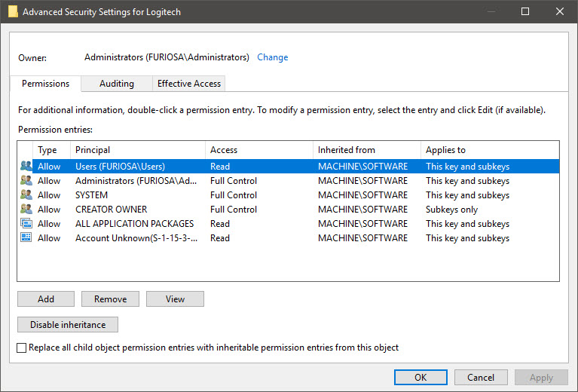Select the CREATOR OWNER principal entry
The image size is (578, 392).
pyautogui.click(x=111, y=210)
